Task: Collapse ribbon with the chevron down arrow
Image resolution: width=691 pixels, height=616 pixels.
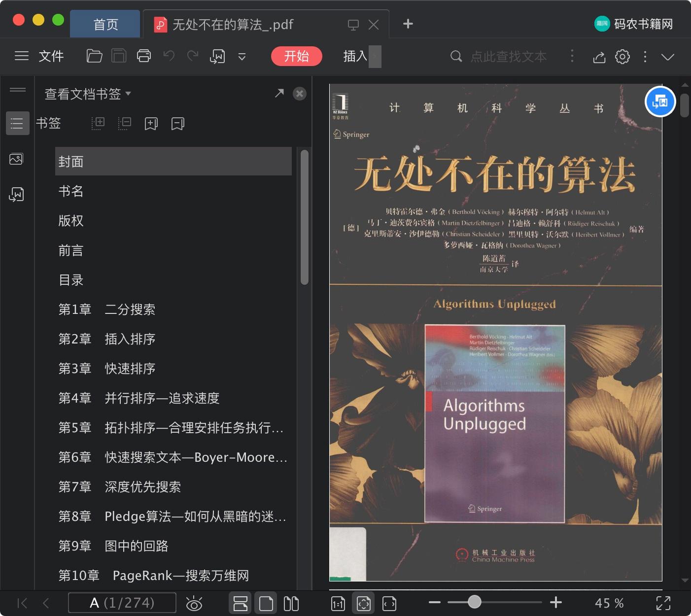Action: 668,57
